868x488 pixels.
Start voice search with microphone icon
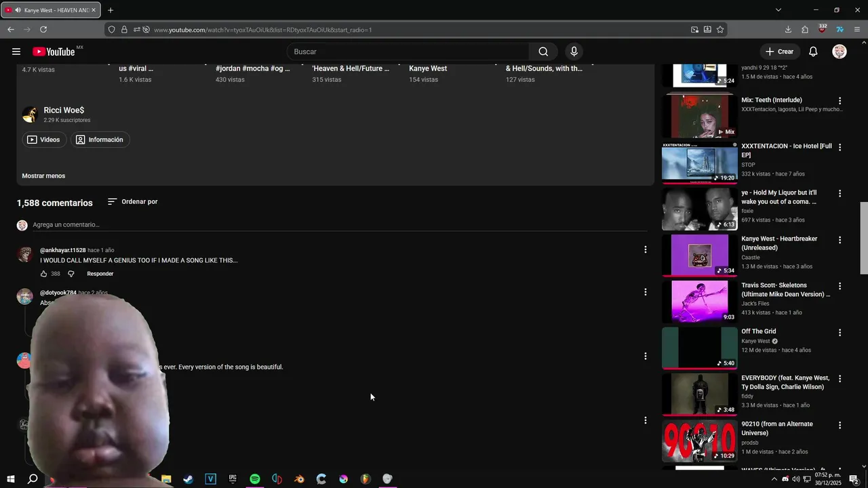tap(574, 52)
